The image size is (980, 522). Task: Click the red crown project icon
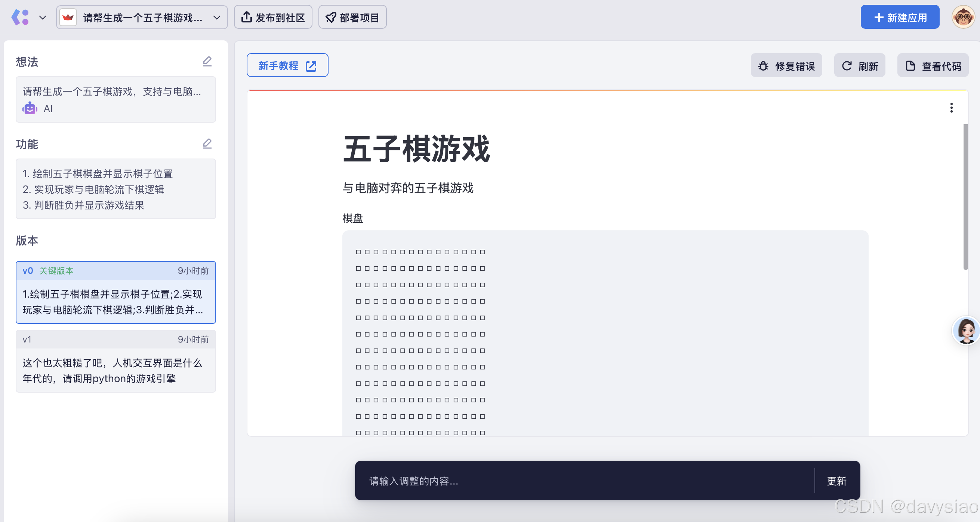(68, 17)
